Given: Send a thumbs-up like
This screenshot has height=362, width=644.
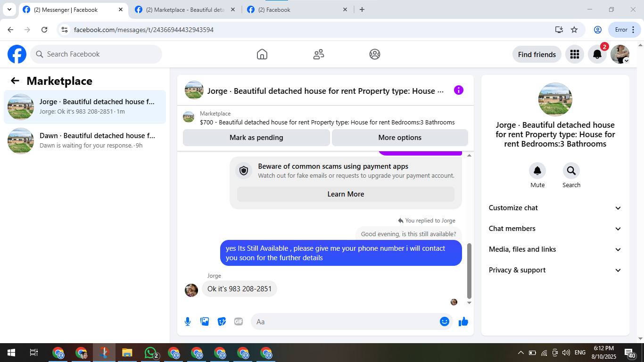Looking at the screenshot, I should (x=463, y=321).
